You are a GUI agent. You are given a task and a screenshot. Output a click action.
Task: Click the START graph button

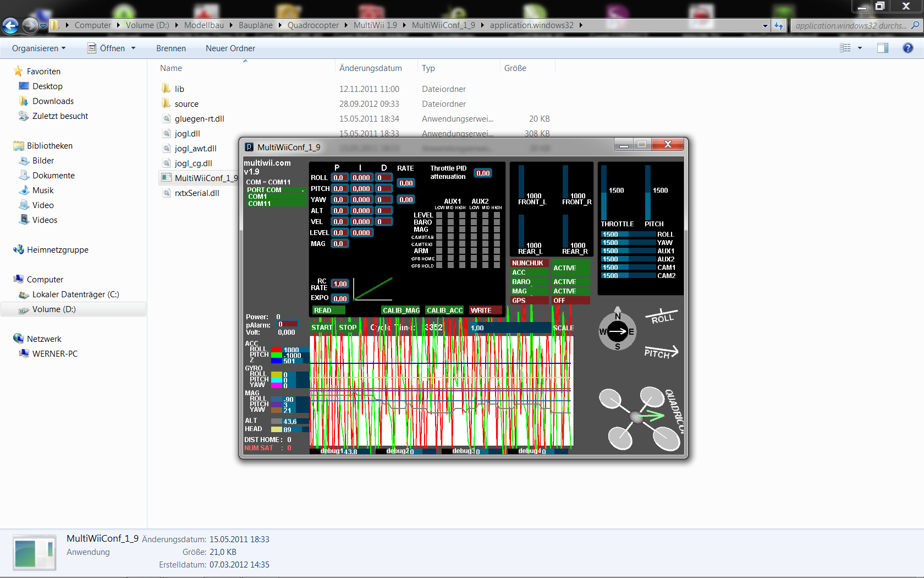pos(322,328)
